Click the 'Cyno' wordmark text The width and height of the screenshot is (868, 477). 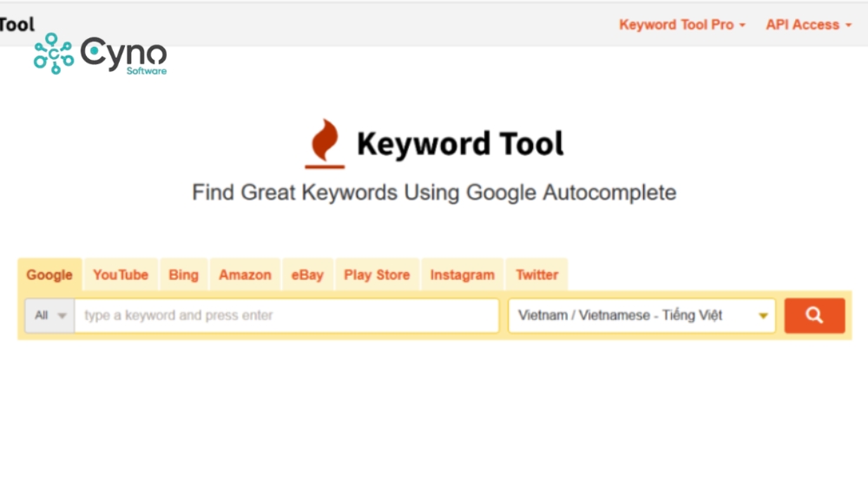click(123, 54)
